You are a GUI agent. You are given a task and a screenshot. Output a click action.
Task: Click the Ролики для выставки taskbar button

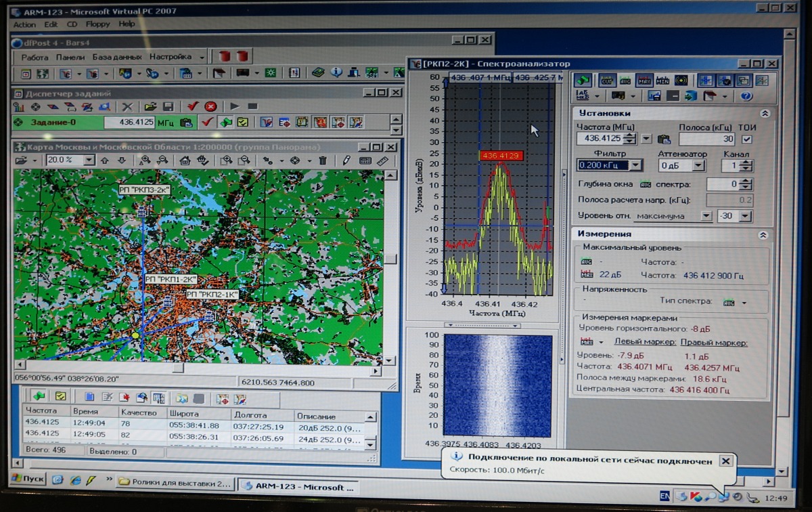[176, 482]
